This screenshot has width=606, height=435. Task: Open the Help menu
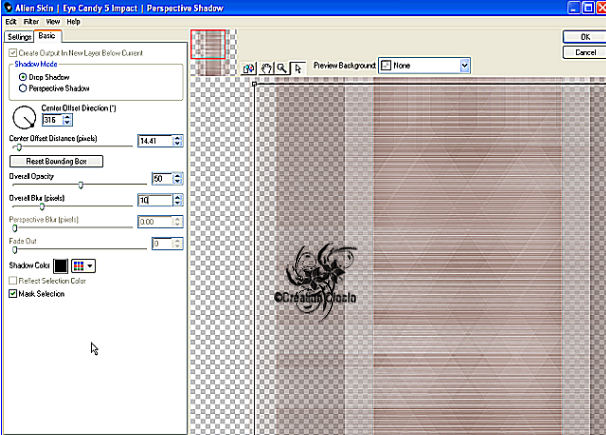73,22
